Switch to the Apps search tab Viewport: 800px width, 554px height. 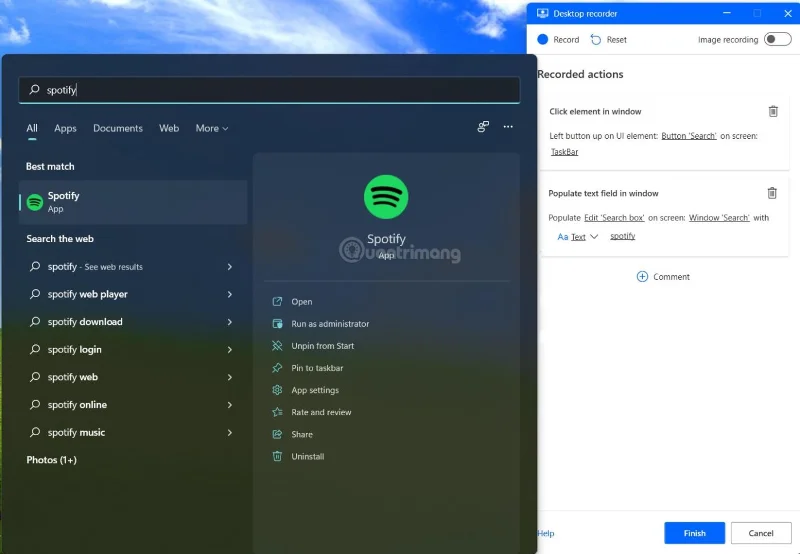(x=65, y=128)
